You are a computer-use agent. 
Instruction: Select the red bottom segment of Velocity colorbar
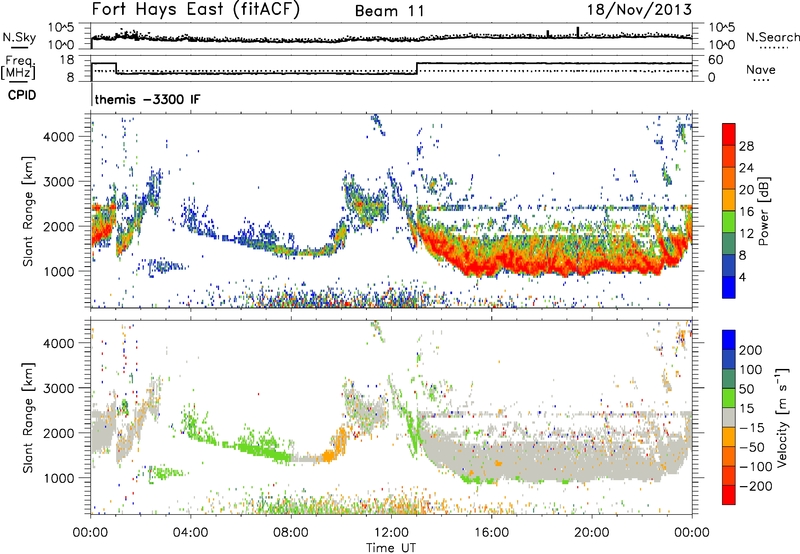[x=729, y=495]
